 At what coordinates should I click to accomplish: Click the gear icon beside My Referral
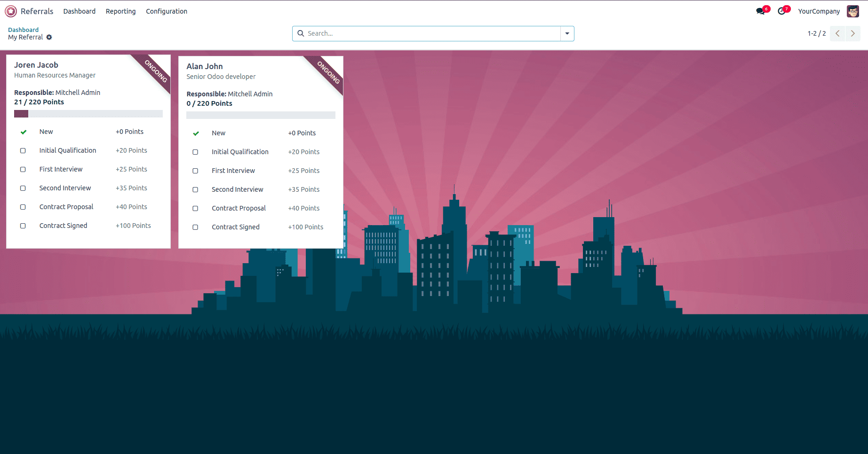click(x=49, y=37)
